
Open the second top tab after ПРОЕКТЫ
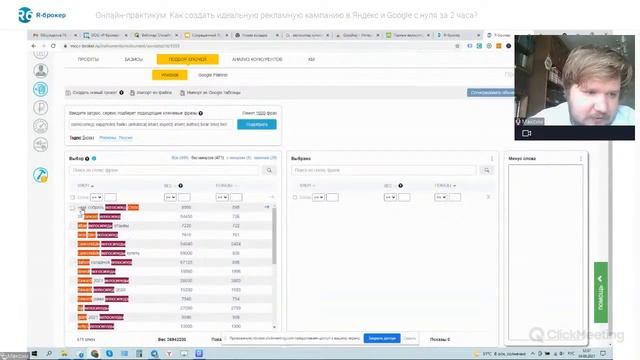(x=133, y=60)
